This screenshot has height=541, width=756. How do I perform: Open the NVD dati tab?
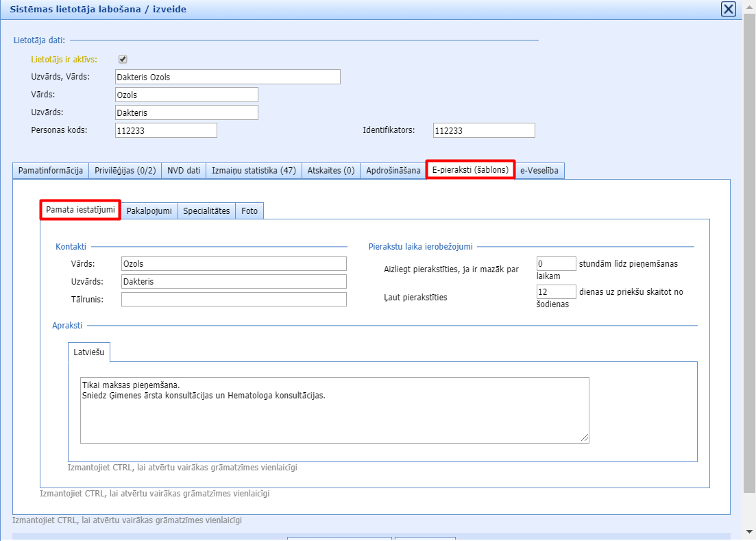click(x=184, y=171)
